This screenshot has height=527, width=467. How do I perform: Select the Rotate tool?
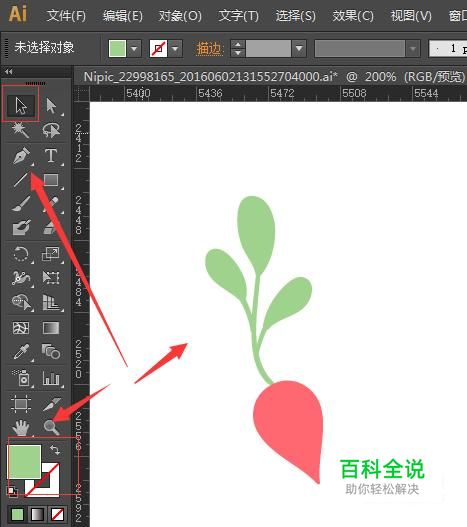point(21,254)
